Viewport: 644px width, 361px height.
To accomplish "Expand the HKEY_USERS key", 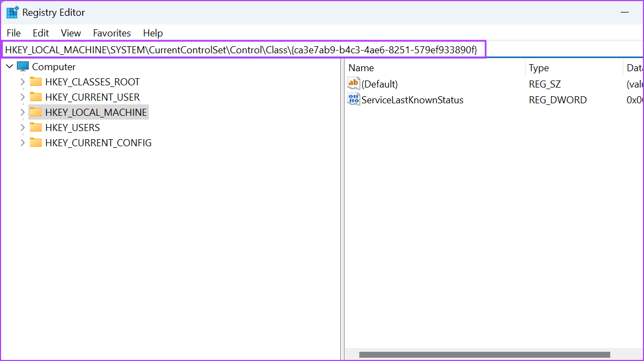I will click(x=23, y=127).
